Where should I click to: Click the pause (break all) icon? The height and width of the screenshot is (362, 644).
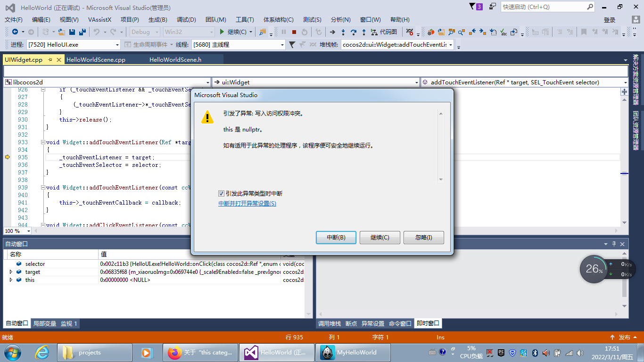tap(284, 32)
